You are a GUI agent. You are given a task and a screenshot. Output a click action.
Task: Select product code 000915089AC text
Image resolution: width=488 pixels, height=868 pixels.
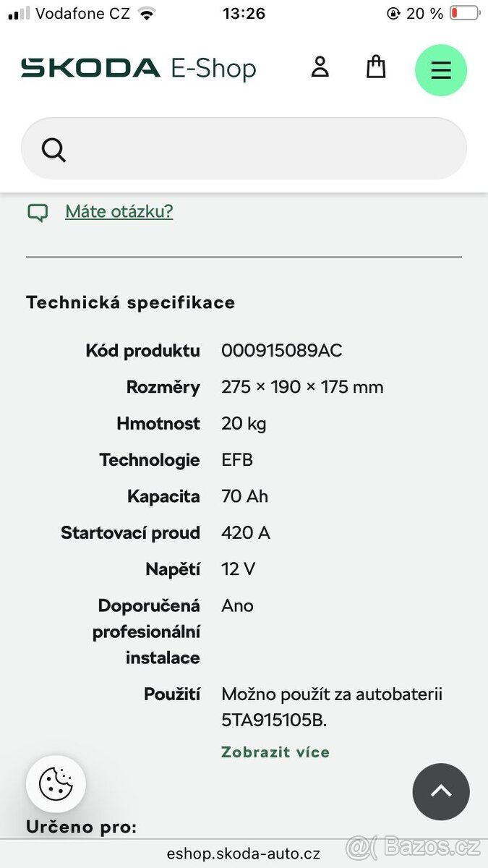click(x=282, y=351)
